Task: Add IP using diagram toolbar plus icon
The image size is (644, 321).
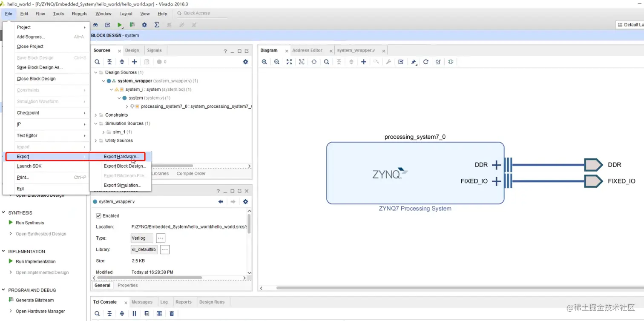Action: pyautogui.click(x=364, y=62)
